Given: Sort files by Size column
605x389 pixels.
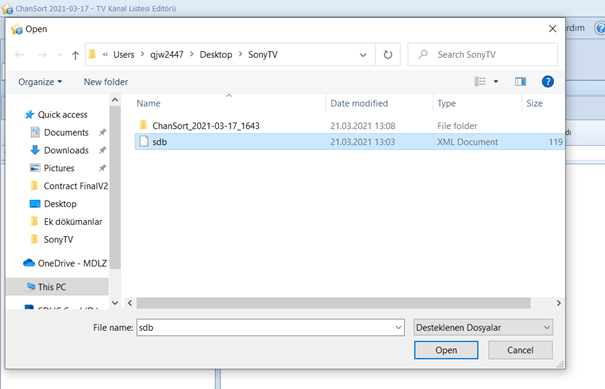Looking at the screenshot, I should click(534, 103).
